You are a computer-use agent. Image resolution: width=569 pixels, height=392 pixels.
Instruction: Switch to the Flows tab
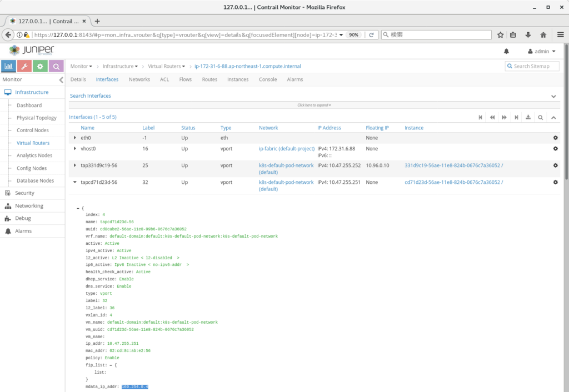186,79
